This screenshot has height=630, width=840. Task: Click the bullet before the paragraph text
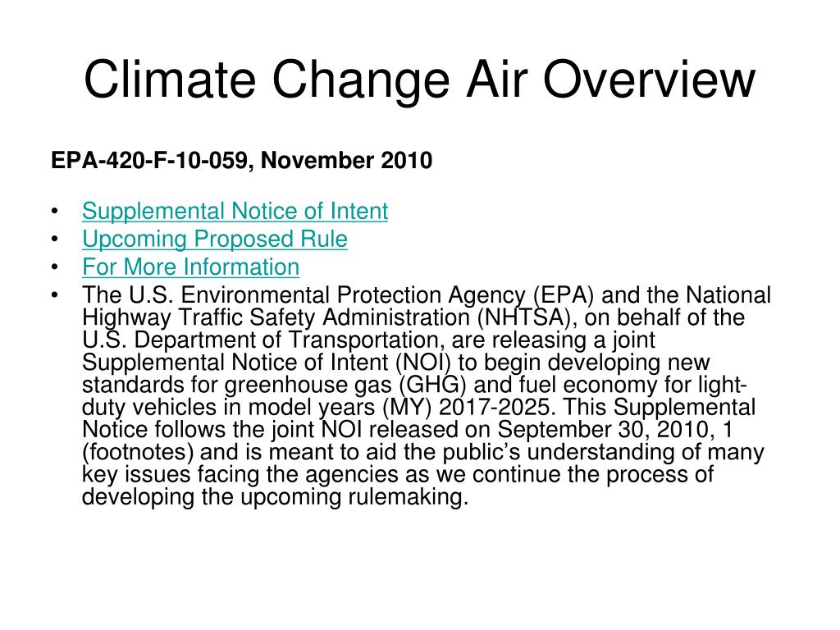point(55,295)
